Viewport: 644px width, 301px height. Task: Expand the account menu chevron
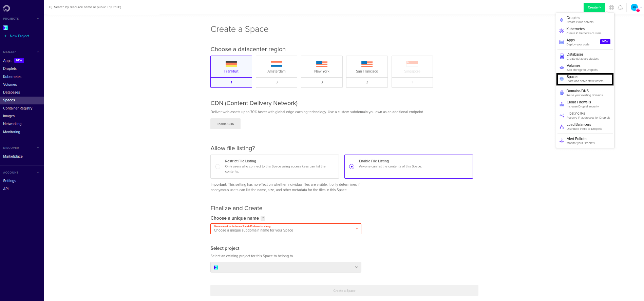click(x=641, y=7)
